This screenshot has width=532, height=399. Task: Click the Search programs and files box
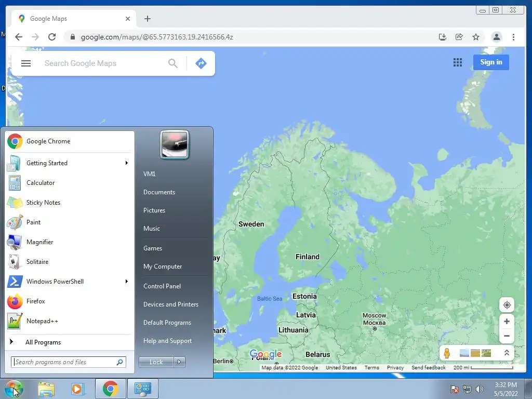pyautogui.click(x=68, y=362)
